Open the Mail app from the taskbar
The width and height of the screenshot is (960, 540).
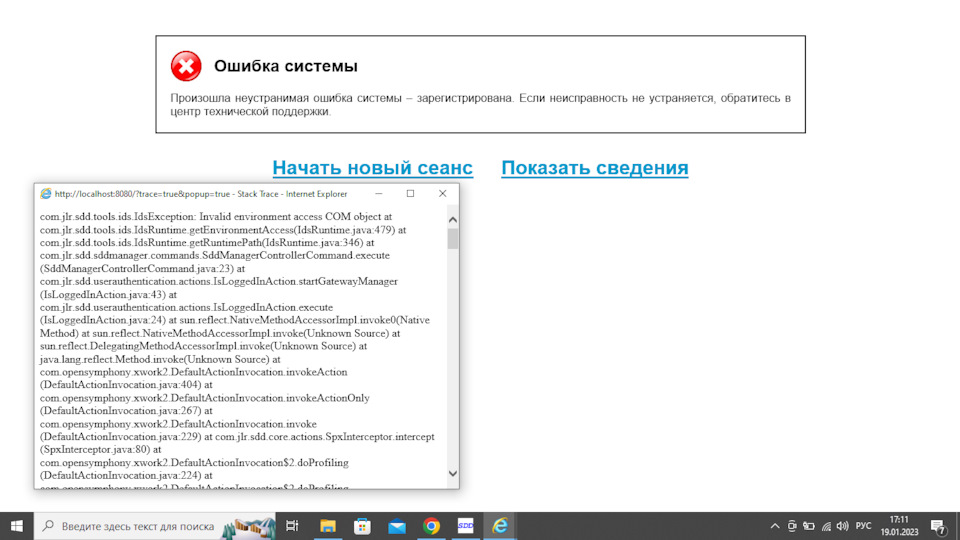coord(397,526)
